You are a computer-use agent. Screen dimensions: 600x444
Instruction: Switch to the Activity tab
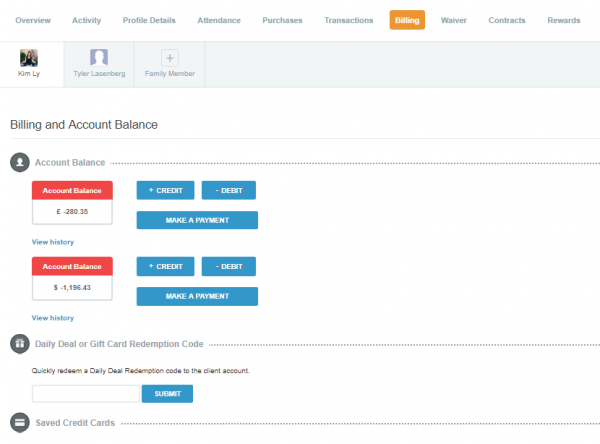86,20
